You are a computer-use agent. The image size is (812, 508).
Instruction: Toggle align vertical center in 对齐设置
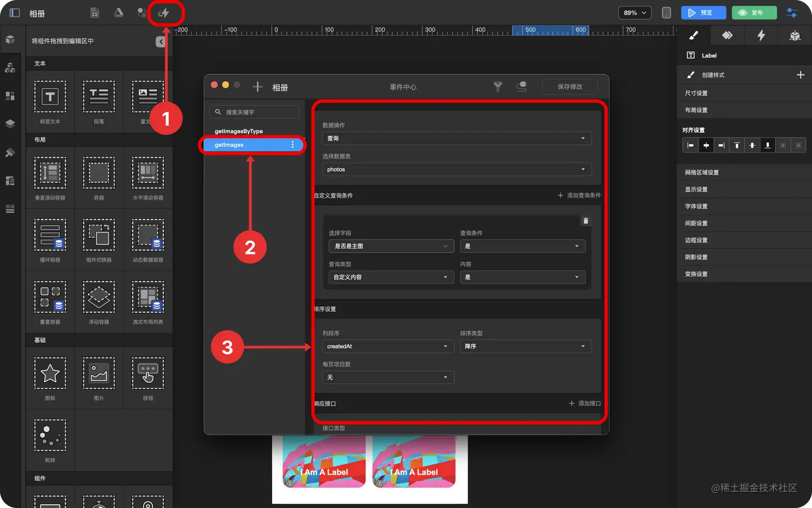pyautogui.click(x=752, y=145)
